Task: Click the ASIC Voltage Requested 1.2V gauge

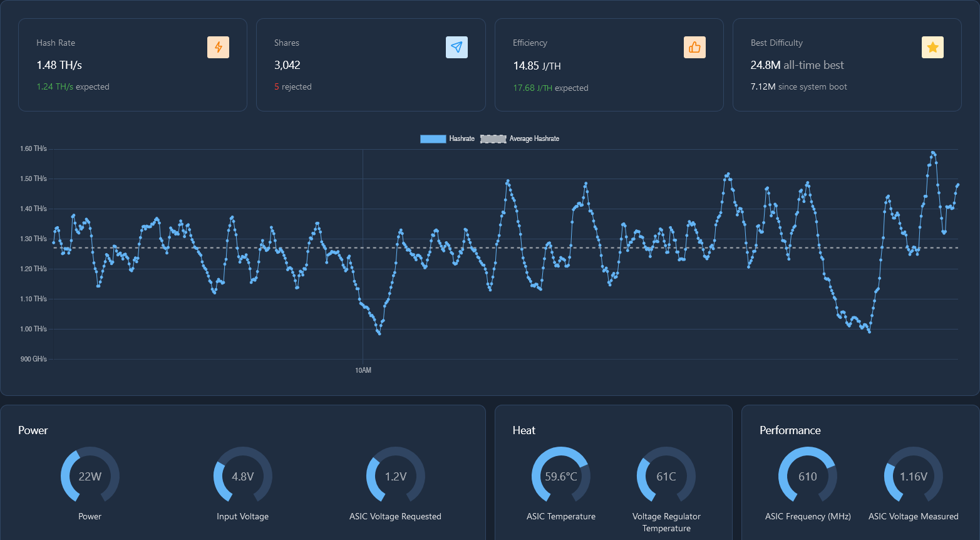Action: 396,476
